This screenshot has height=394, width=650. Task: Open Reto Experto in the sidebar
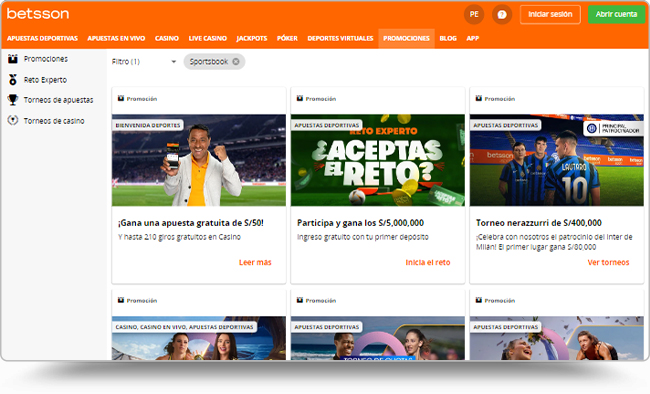(x=45, y=80)
